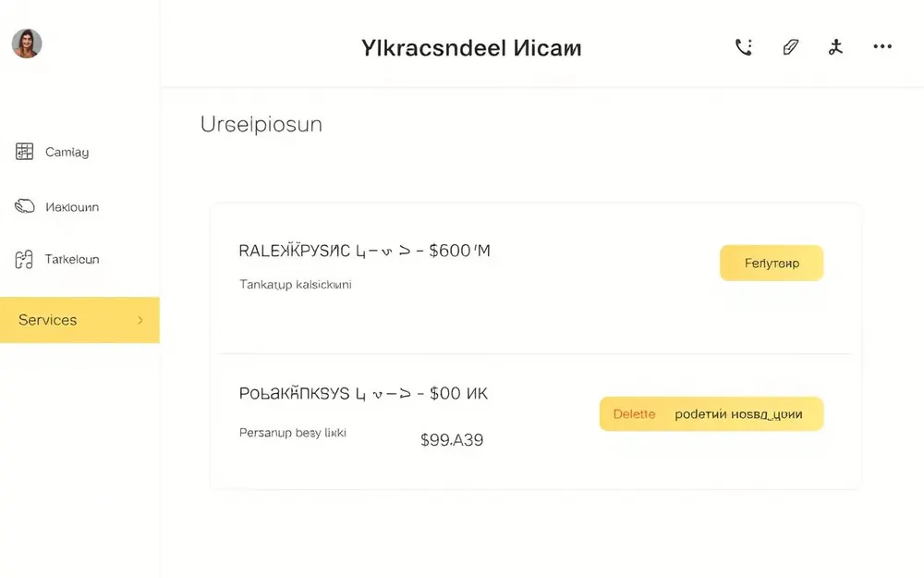This screenshot has height=578, width=924.
Task: Select the PObaKЙПKSYS $00 service title
Action: 363,393
